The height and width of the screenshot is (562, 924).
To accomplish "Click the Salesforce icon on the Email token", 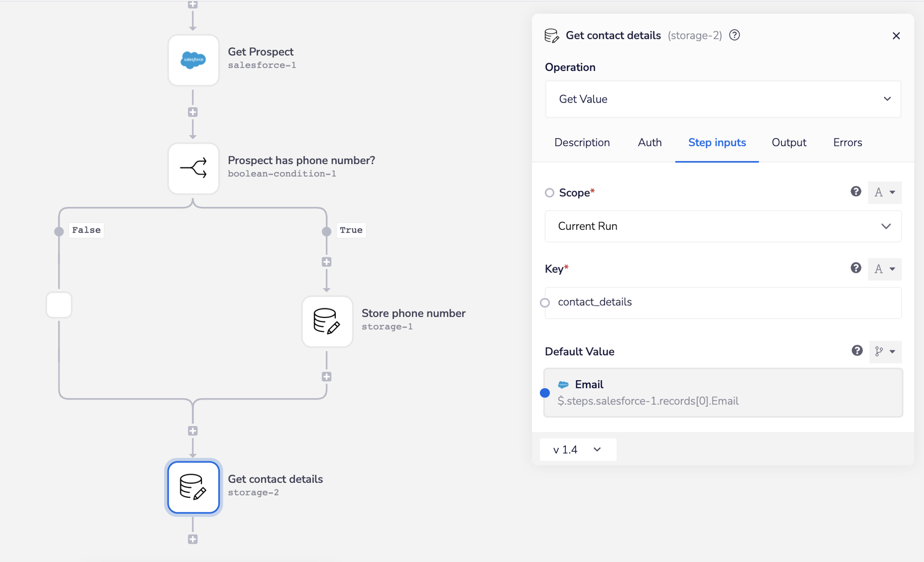I will (563, 384).
